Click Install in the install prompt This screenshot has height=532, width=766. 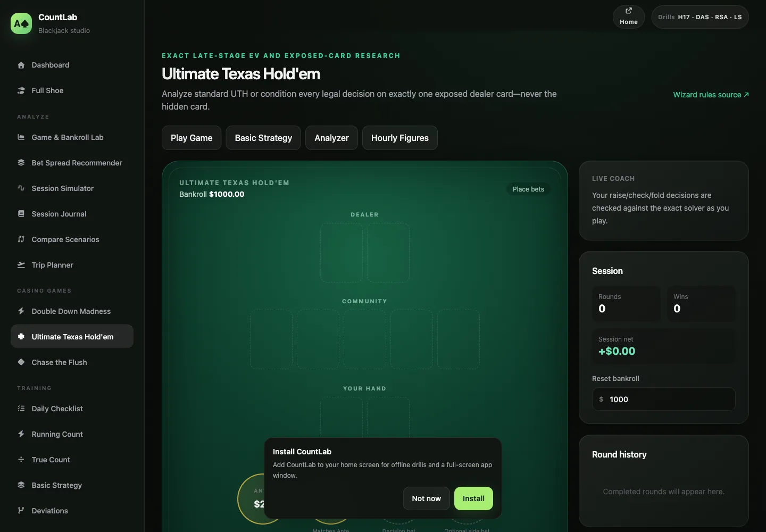(473, 498)
